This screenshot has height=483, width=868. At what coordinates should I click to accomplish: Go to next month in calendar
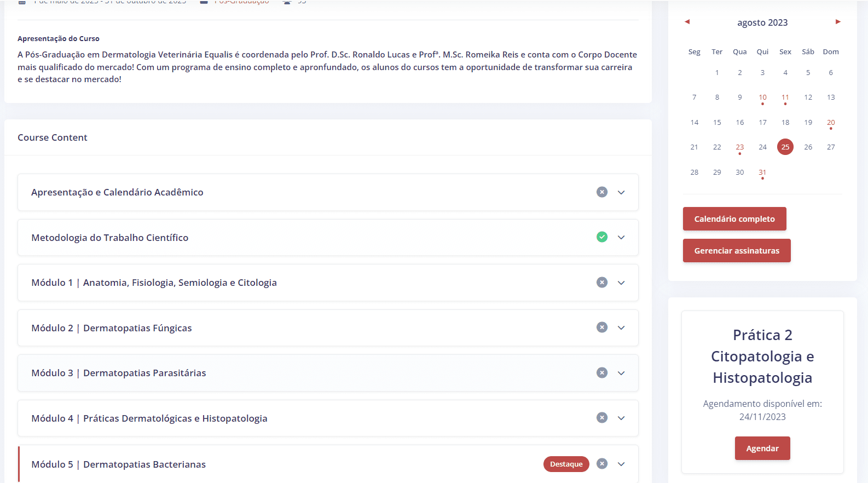837,22
